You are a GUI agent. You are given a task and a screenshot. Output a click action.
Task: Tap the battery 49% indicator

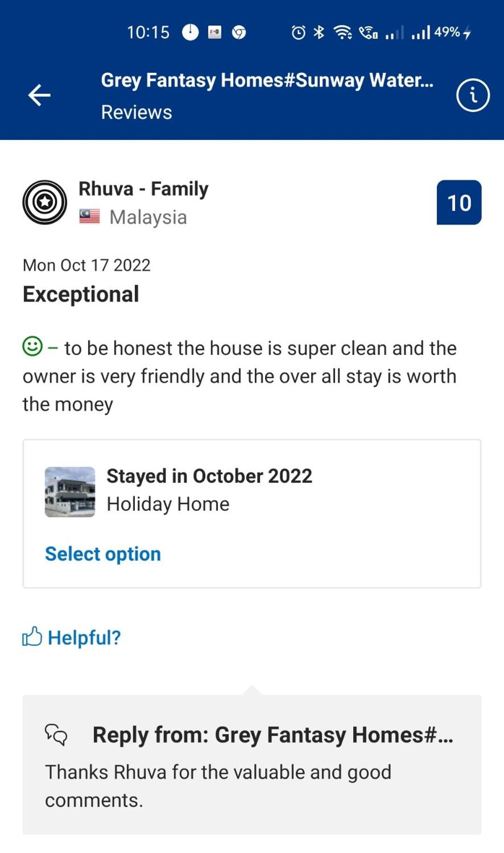pyautogui.click(x=453, y=32)
